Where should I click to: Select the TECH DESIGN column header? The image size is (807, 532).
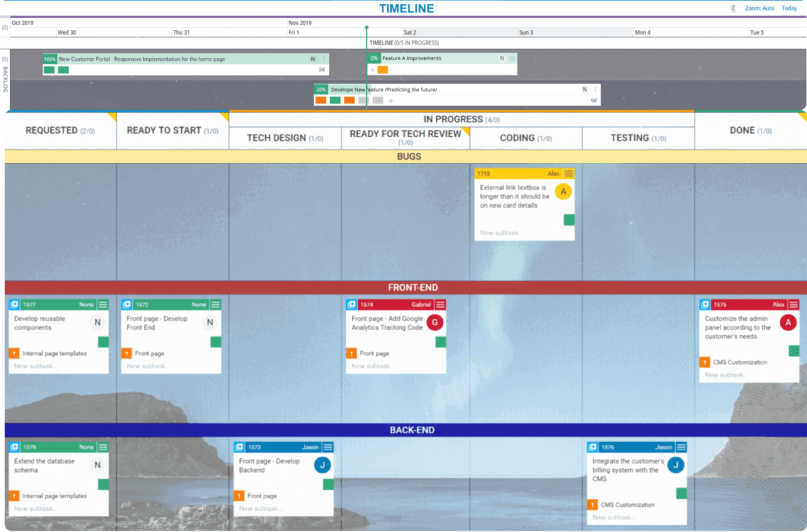(x=285, y=138)
